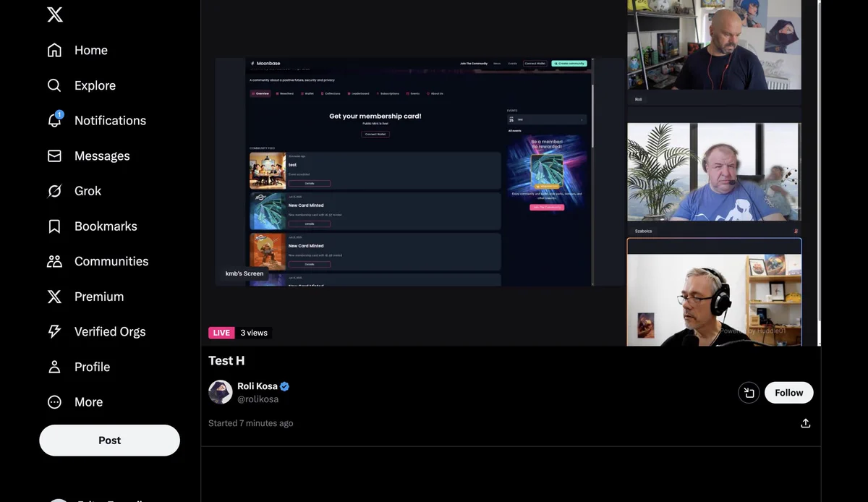868x502 pixels.
Task: Click the verified badge next to Roli Kosa
Action: (x=285, y=386)
